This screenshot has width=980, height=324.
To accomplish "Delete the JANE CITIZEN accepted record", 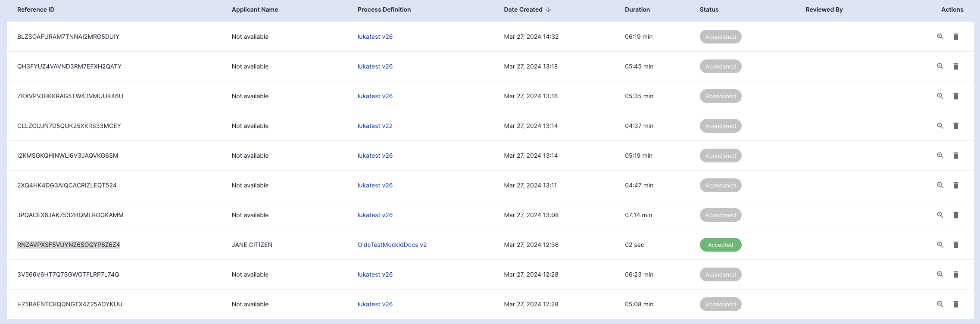I will (x=955, y=245).
